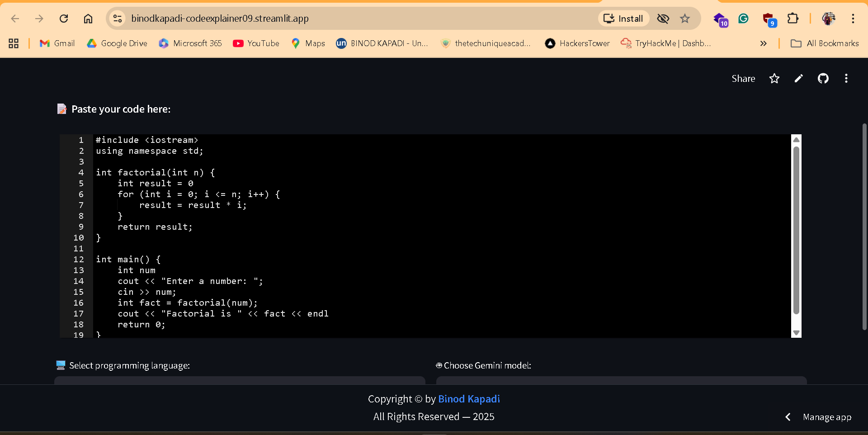Open the site information icon in address bar
The width and height of the screenshot is (868, 435).
click(x=118, y=19)
